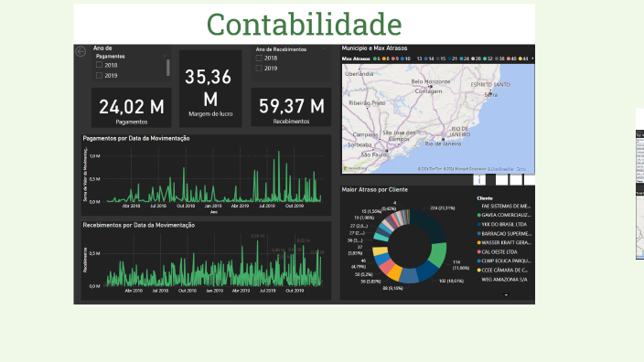
Task: Click the Ribeirão Preto label on map
Action: coord(367,103)
